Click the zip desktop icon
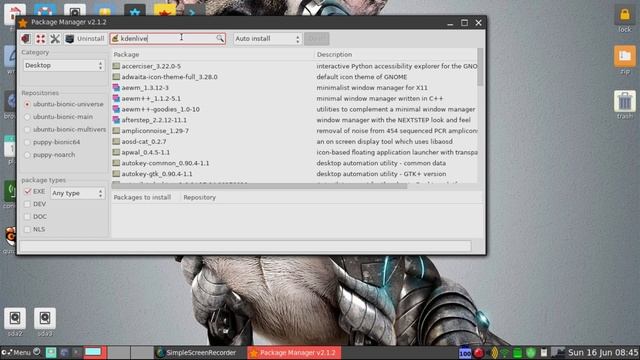Screen dimensions: 640x360 coord(624,60)
